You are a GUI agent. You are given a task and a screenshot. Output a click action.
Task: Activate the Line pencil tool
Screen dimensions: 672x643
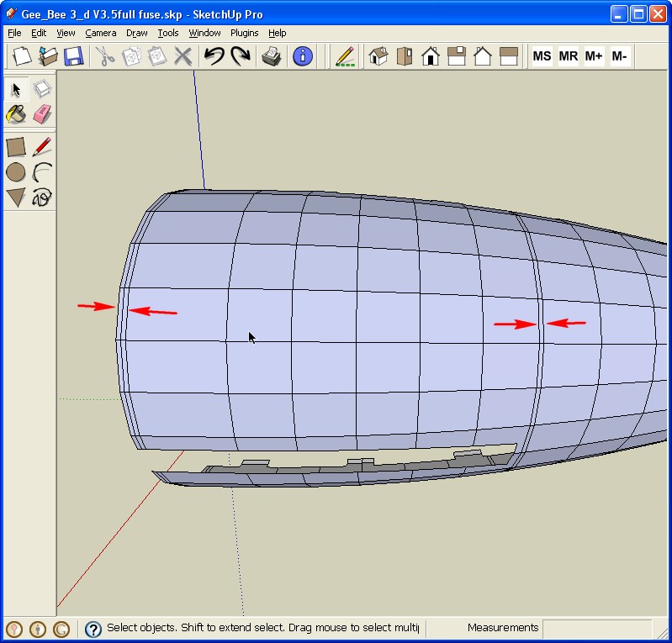click(x=41, y=147)
